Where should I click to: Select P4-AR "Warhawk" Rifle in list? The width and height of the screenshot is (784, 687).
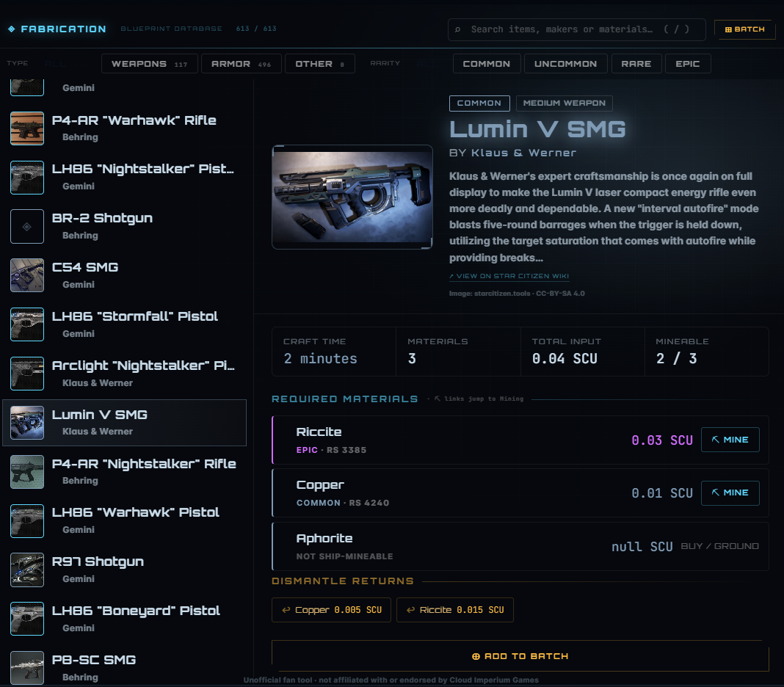click(125, 128)
